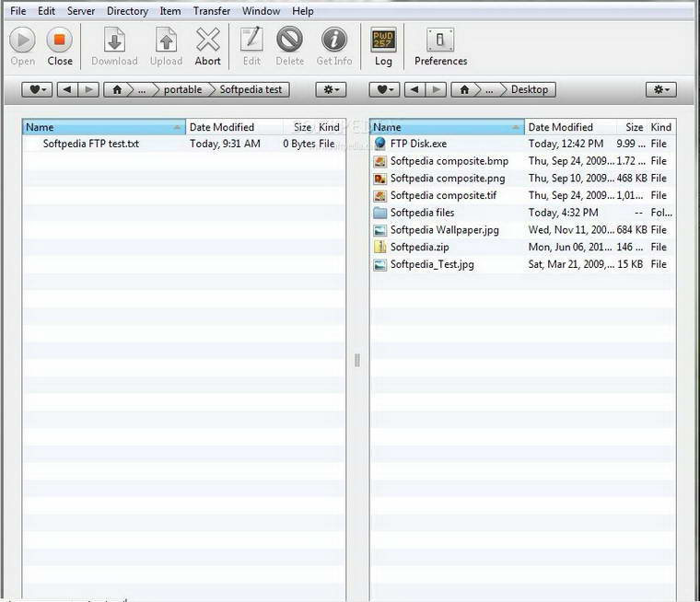Select Softpedia composite.png file name
The height and width of the screenshot is (602, 700).
(x=448, y=179)
